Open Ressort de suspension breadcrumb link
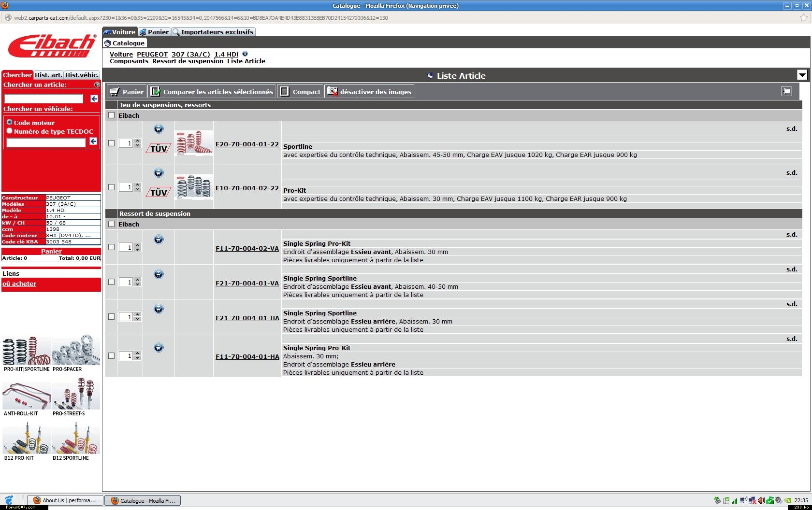 [x=188, y=61]
